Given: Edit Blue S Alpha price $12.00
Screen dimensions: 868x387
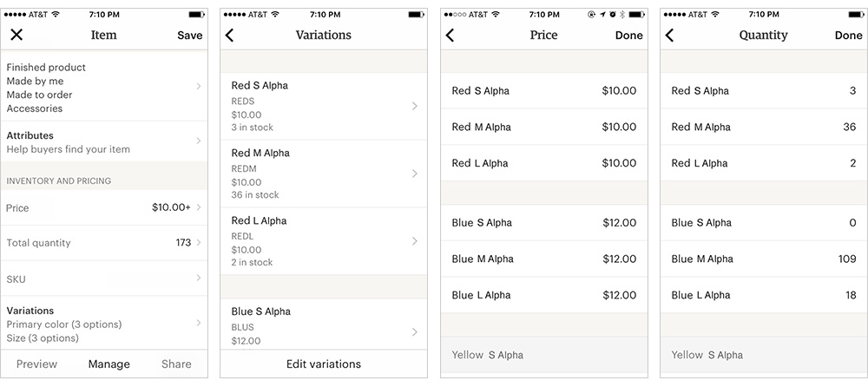Looking at the screenshot, I should (620, 222).
